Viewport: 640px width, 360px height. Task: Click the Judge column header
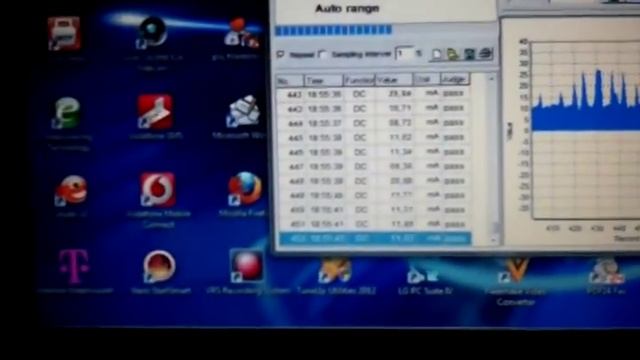pos(455,80)
